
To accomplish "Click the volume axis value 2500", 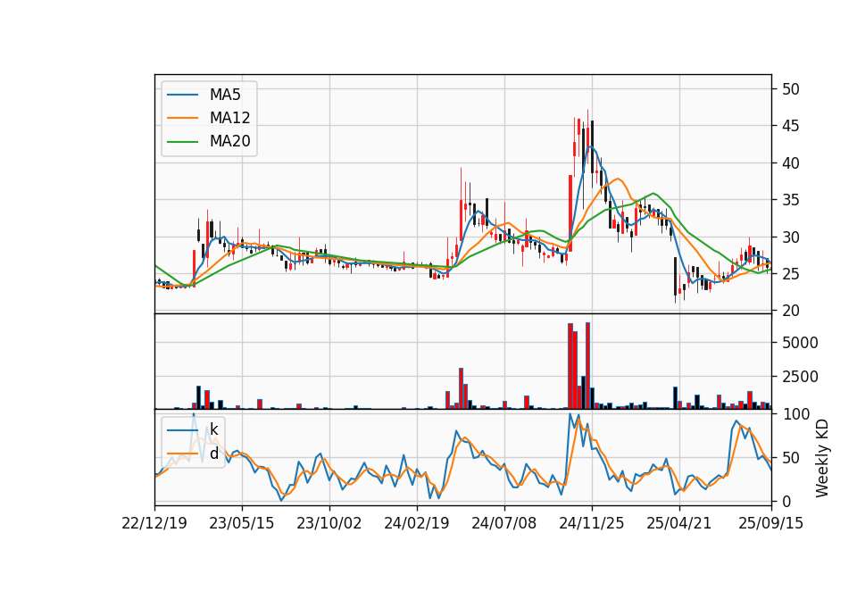I will pyautogui.click(x=800, y=377).
